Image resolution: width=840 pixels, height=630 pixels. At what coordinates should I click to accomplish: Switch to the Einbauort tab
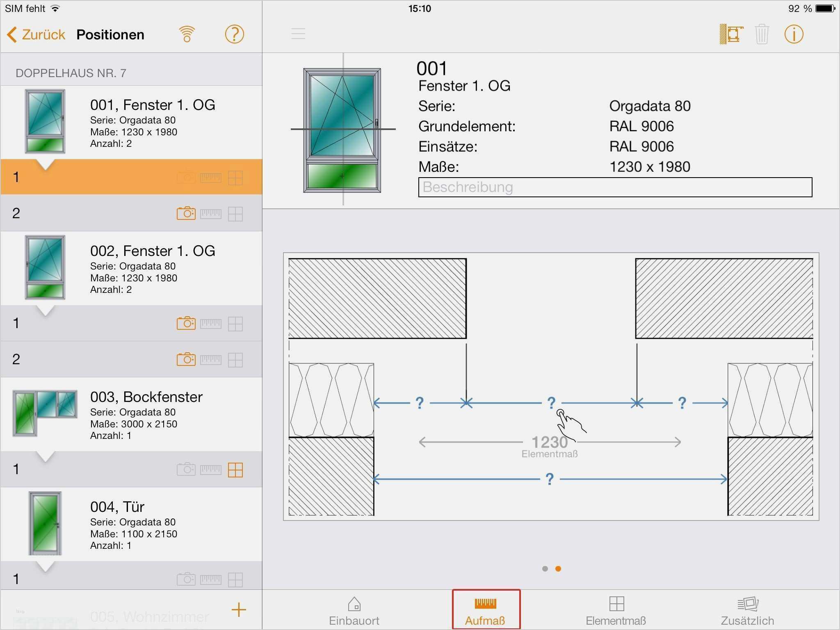pyautogui.click(x=354, y=611)
